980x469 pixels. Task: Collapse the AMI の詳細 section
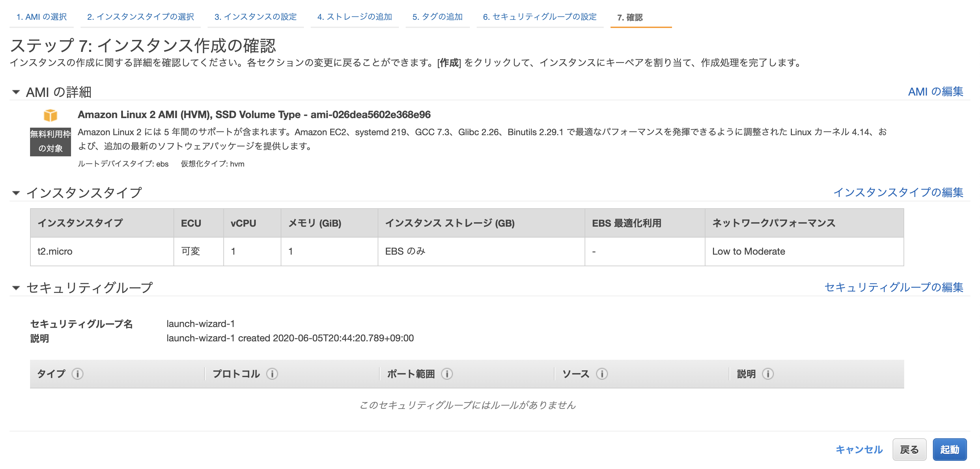coord(16,92)
